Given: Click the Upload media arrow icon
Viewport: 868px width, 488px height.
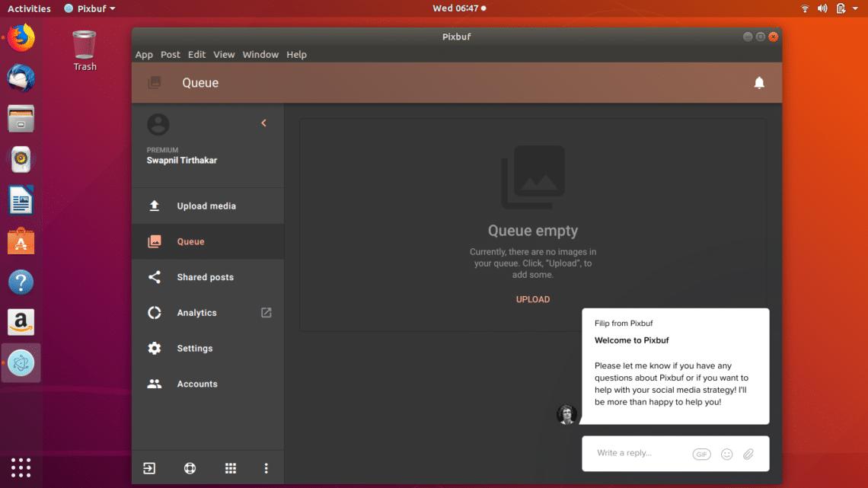Looking at the screenshot, I should tap(153, 206).
